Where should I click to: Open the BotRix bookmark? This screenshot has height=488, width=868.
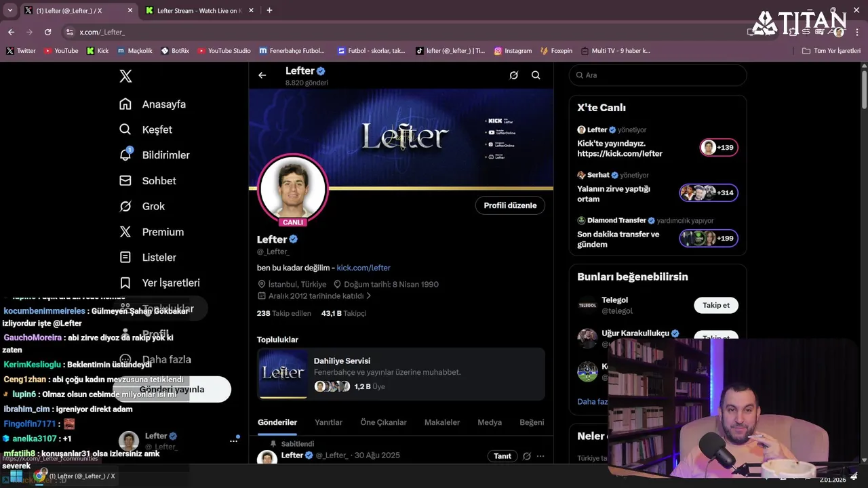[175, 51]
